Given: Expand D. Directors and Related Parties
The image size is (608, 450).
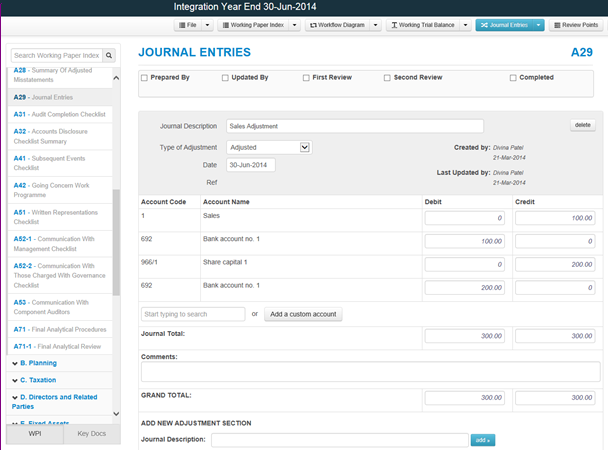Looking at the screenshot, I should 54,402.
